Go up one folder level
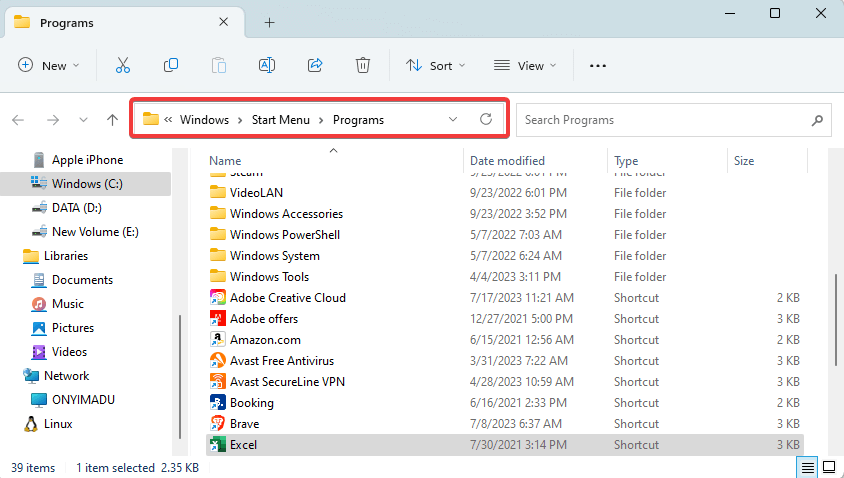This screenshot has width=844, height=478. (x=112, y=120)
